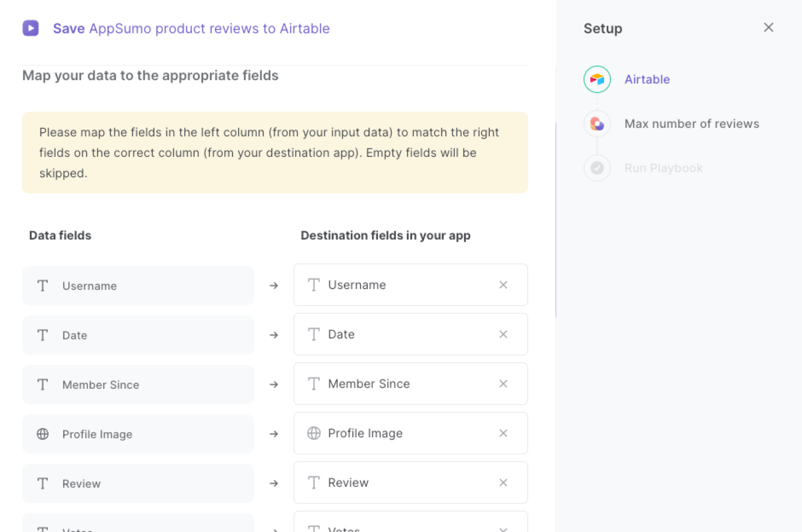This screenshot has width=802, height=532.
Task: Open the Airtable setup step label
Action: (x=647, y=79)
